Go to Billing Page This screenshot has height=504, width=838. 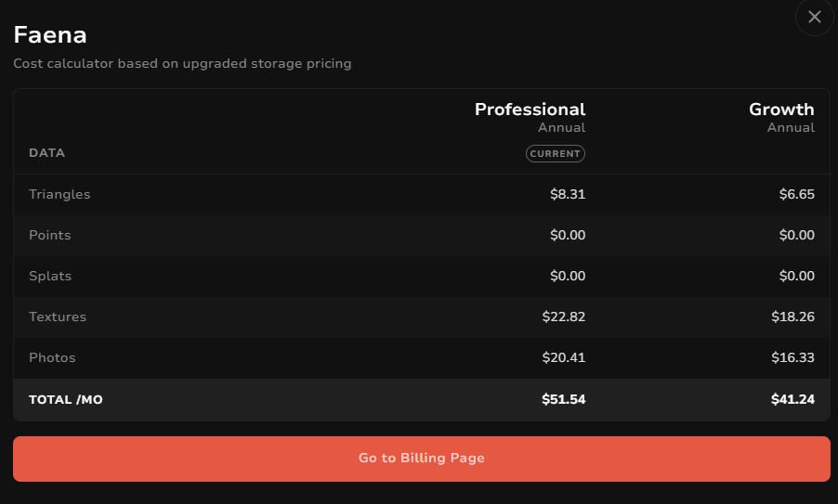pyautogui.click(x=422, y=459)
